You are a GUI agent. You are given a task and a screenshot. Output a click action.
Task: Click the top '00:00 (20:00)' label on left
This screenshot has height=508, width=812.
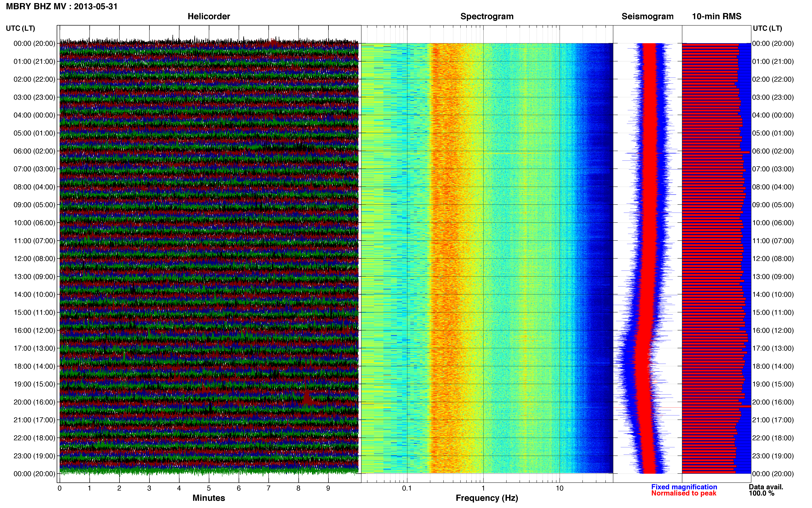click(x=34, y=44)
